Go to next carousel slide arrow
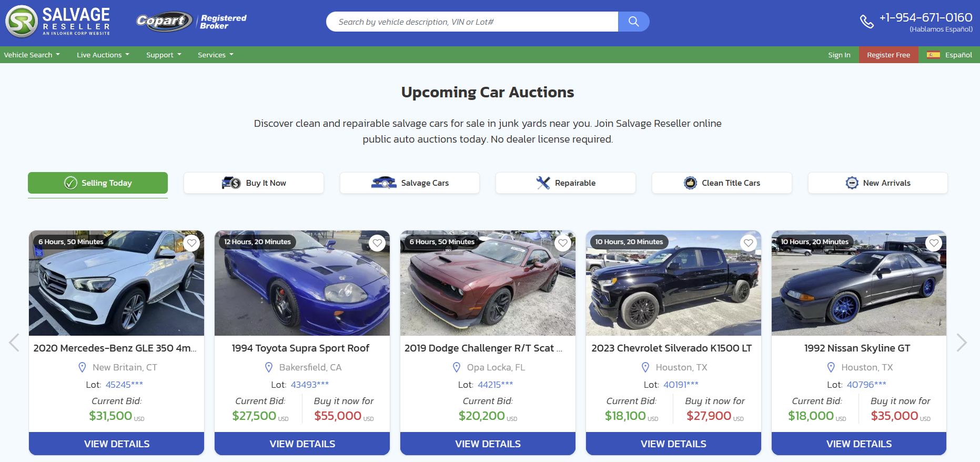Viewport: 980px width, 462px height. pyautogui.click(x=962, y=343)
